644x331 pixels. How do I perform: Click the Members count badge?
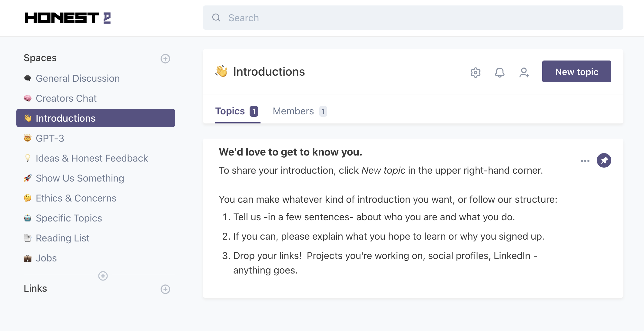(x=323, y=111)
